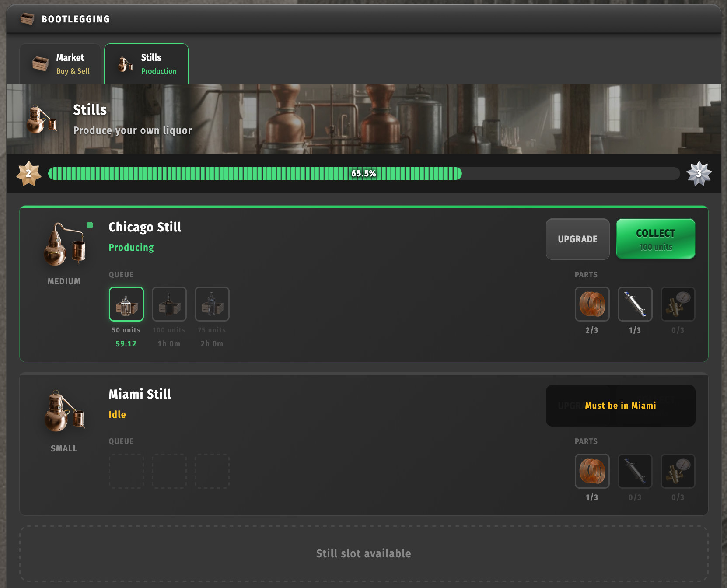Select the copper coil part on Miami Still

tap(592, 471)
